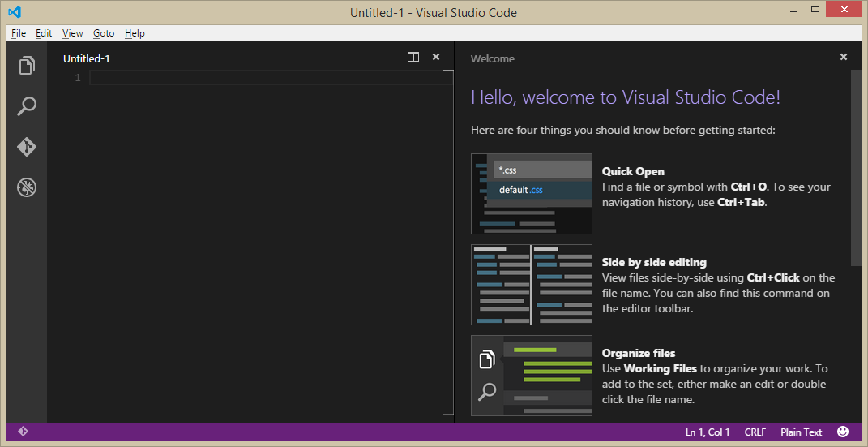
Task: Click the Organize files thumbnail
Action: (532, 376)
